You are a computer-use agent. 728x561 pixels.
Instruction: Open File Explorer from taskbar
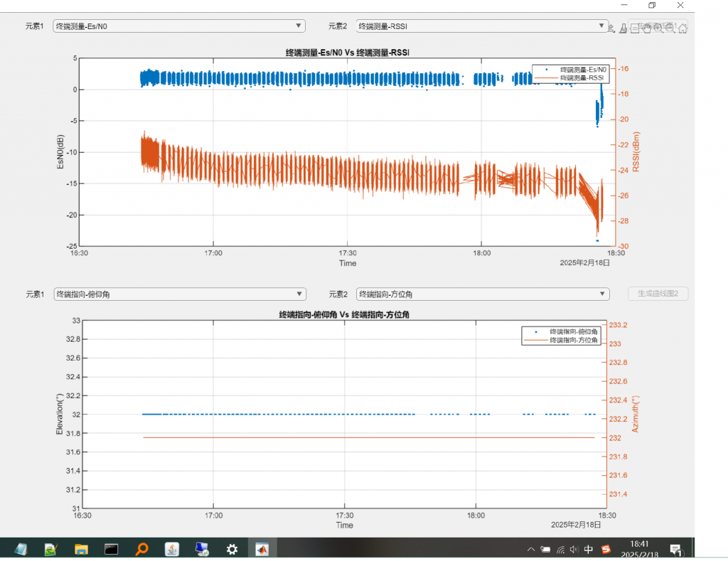tap(81, 550)
